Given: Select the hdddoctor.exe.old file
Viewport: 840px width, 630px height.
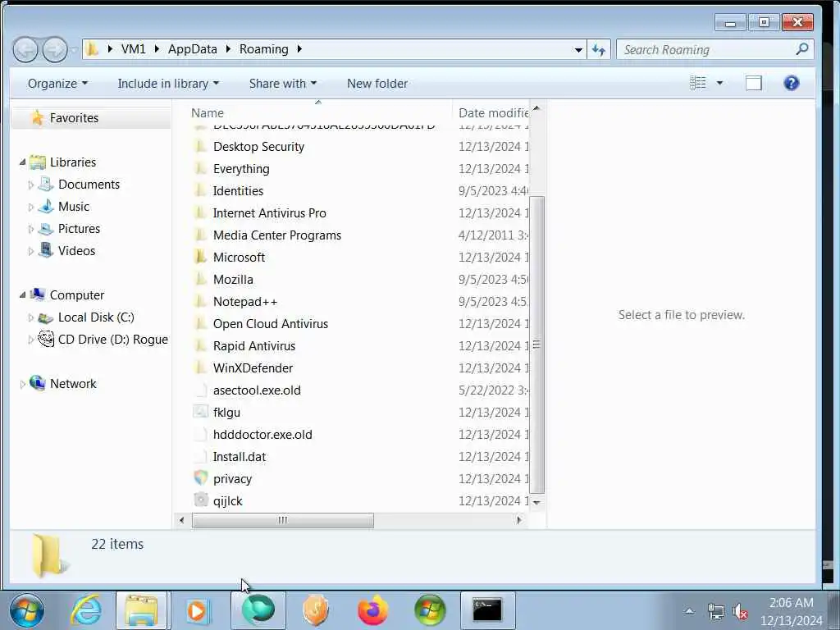Looking at the screenshot, I should point(262,435).
